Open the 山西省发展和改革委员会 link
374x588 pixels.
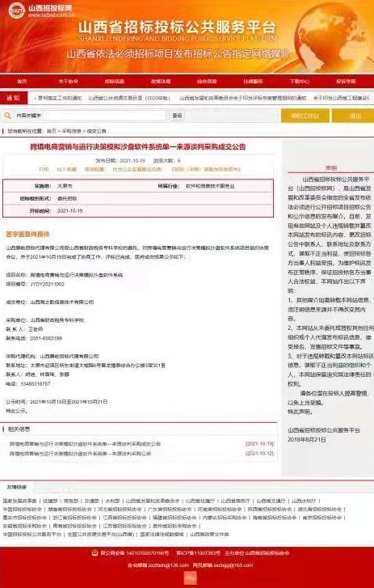153,501
